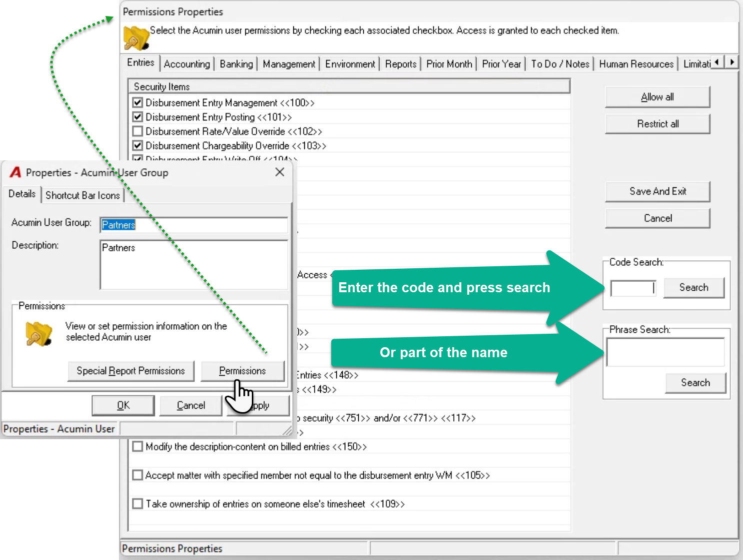
Task: Cancel the Permissions Properties window
Action: point(658,218)
